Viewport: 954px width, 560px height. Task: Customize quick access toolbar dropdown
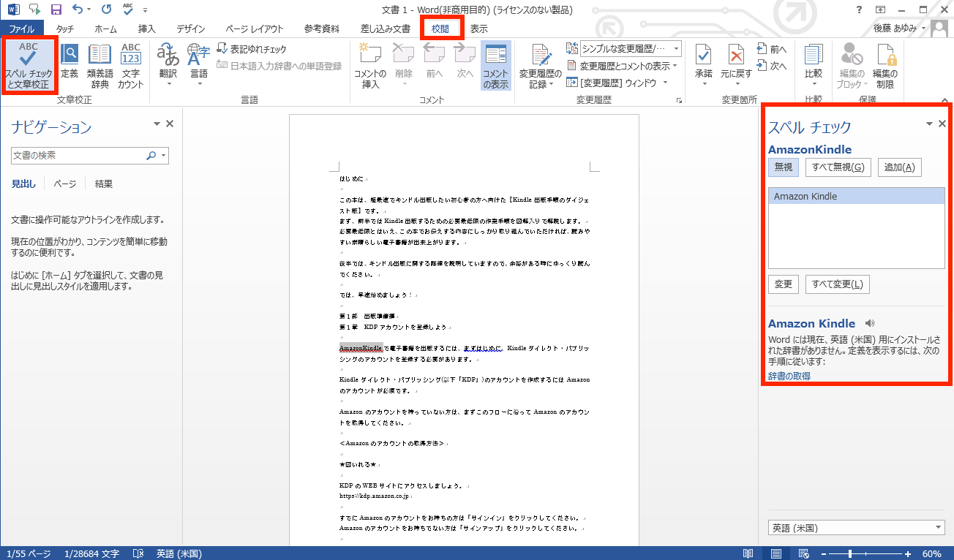pyautogui.click(x=145, y=10)
